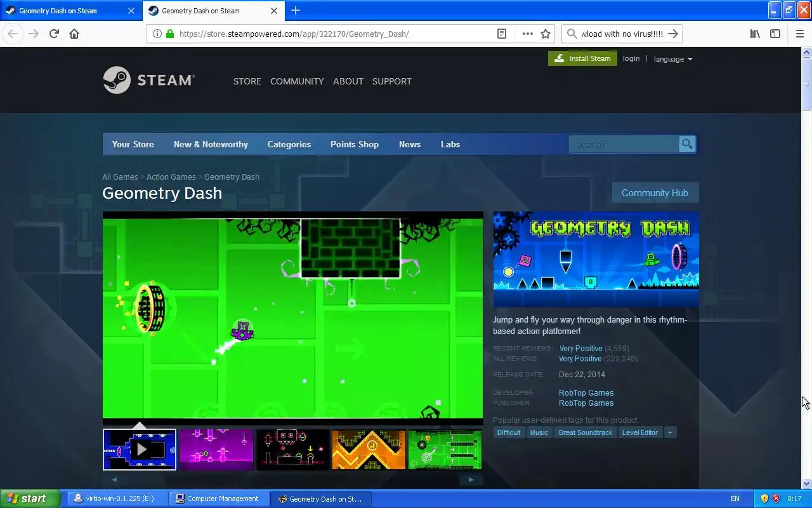The width and height of the screenshot is (812, 508).
Task: Select the black level screenshot thumbnail
Action: pyautogui.click(x=292, y=450)
